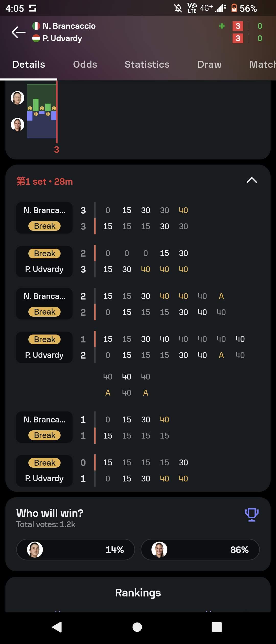Tap the top player photo beside the graph
The width and height of the screenshot is (276, 644).
[x=18, y=98]
